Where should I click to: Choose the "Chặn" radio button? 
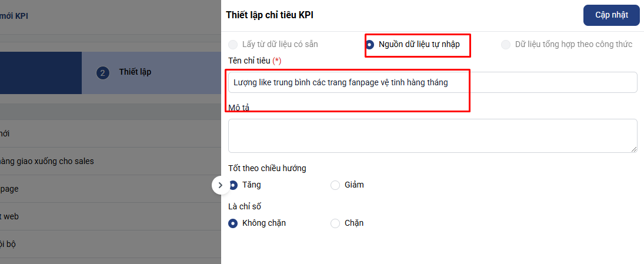[335, 223]
